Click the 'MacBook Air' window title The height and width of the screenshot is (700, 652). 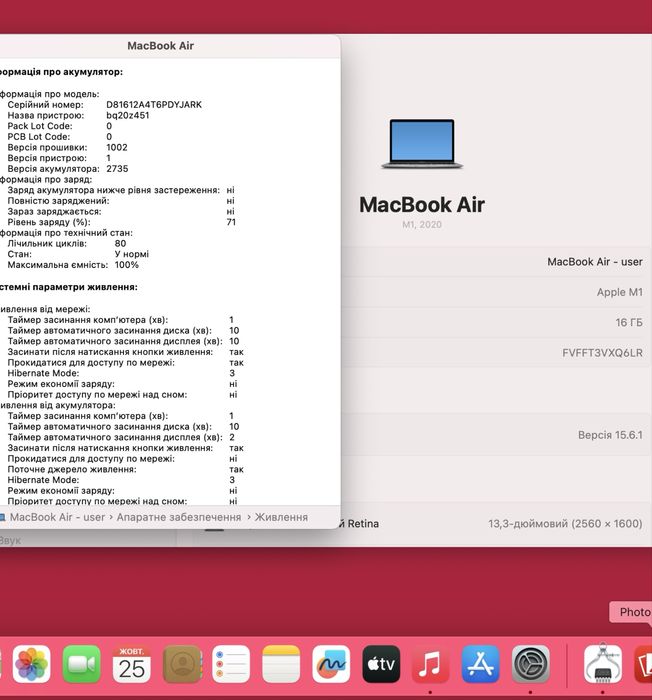click(x=160, y=46)
